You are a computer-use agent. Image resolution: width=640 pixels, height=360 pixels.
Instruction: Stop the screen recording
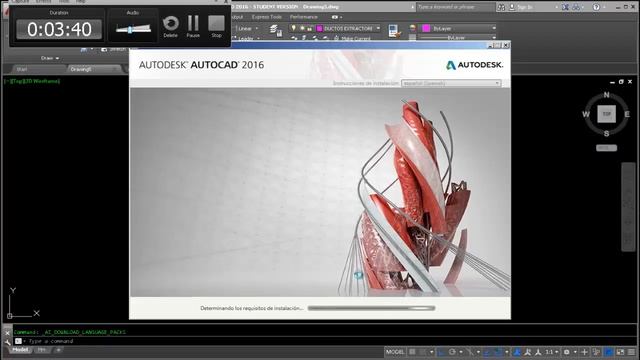[216, 26]
